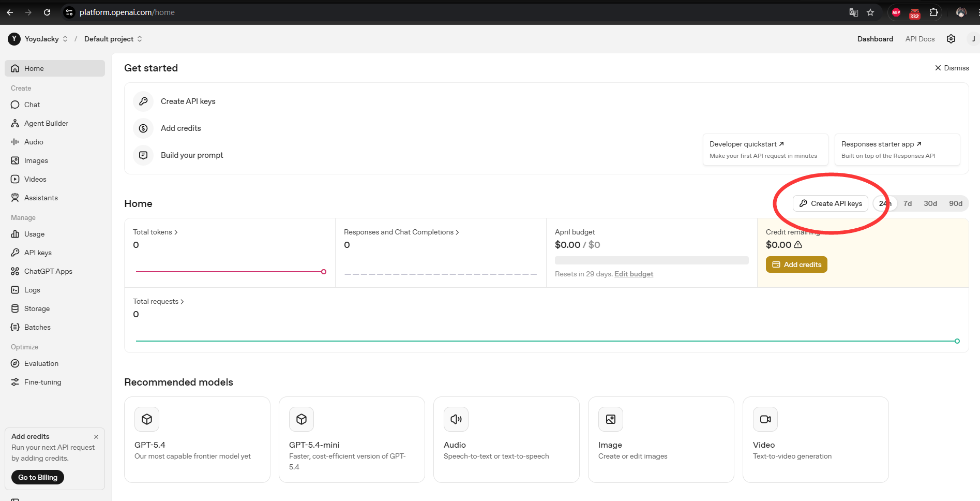Go to Home in the sidebar
The height and width of the screenshot is (501, 980).
point(55,68)
